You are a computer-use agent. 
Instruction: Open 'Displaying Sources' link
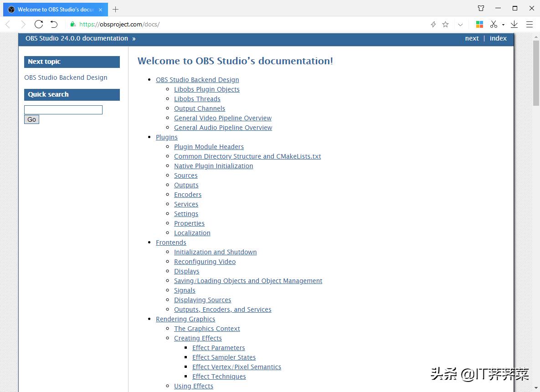pos(202,300)
